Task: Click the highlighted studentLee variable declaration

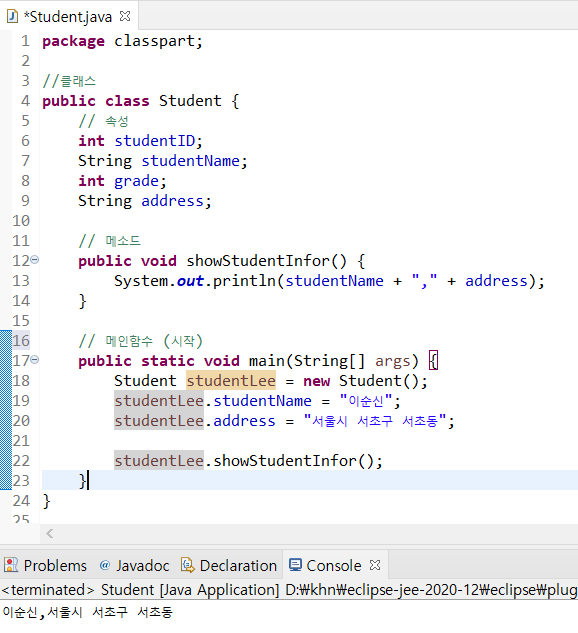Action: (x=231, y=381)
